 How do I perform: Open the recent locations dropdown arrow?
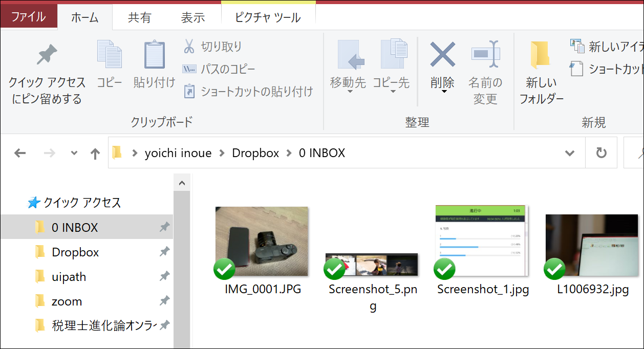pos(74,153)
